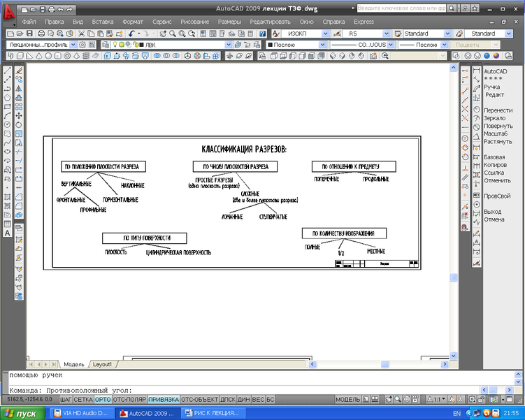Select the Polygon drawing tool
Screen dimensions: 525x420
(7, 98)
